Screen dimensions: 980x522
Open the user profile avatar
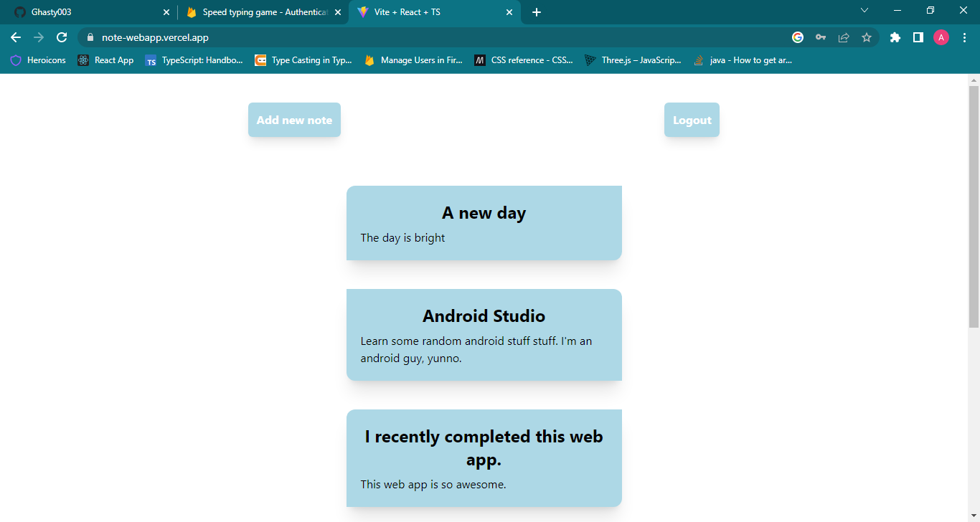click(941, 37)
